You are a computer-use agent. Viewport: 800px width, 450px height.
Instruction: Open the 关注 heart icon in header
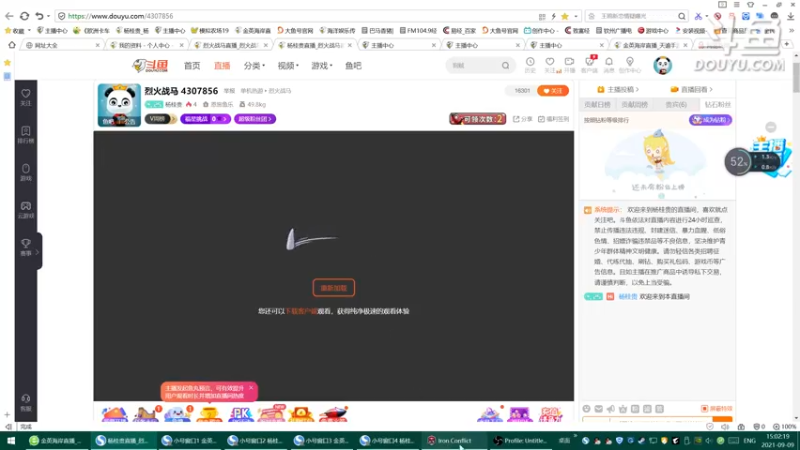[550, 65]
